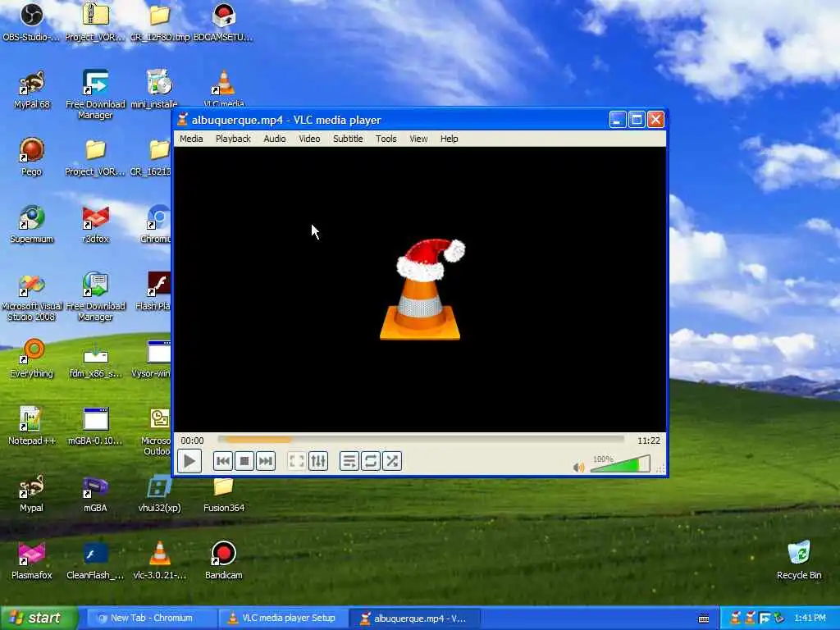840x630 pixels.
Task: Toggle loop mode in VLC
Action: click(x=370, y=461)
